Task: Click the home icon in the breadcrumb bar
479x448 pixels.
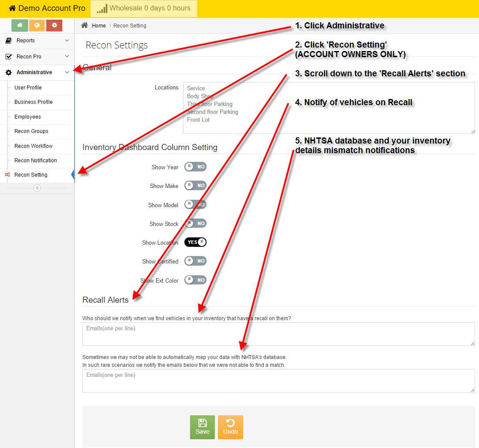Action: point(85,25)
